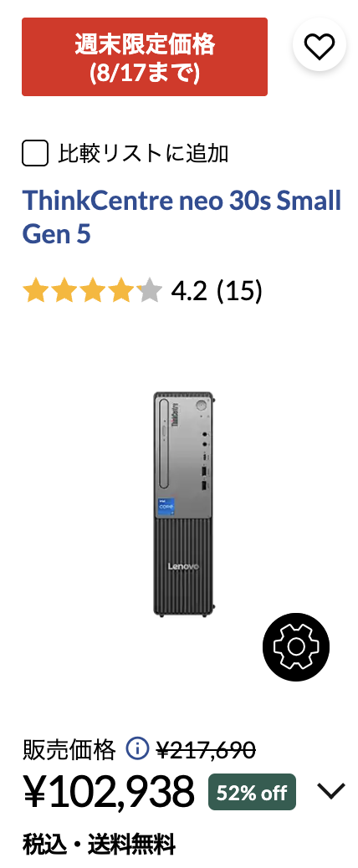Click the 販売価格 label
358x868 pixels.
coord(69,750)
